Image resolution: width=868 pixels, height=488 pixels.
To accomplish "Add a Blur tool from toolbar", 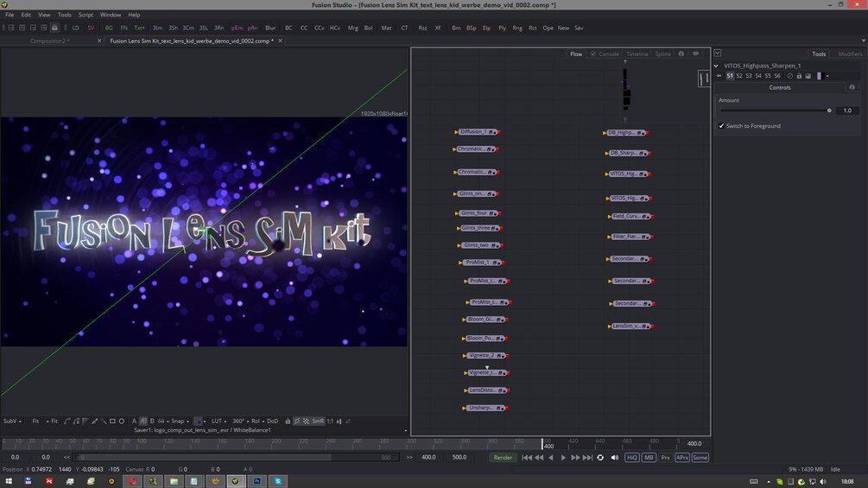I will pos(270,28).
